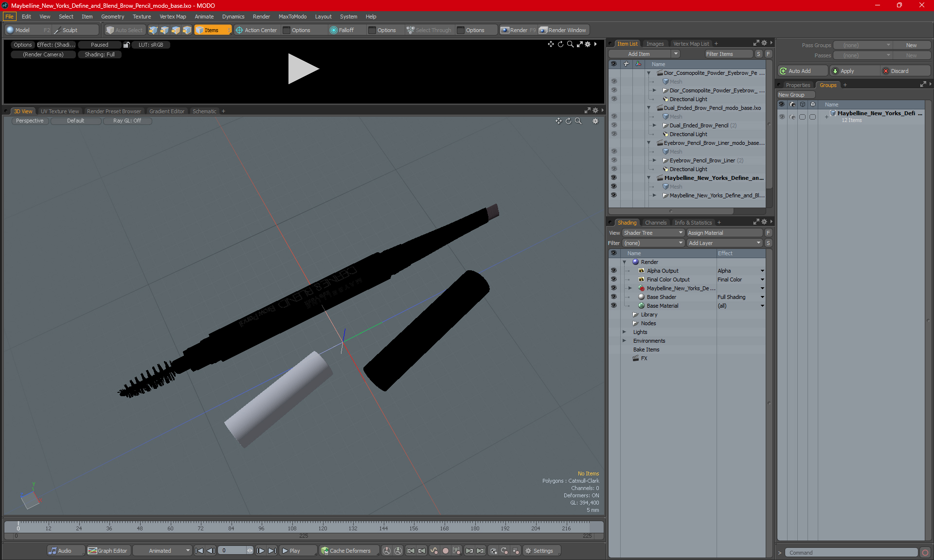Toggle visibility of Dual_Ended_Brow_Pencil item

(614, 125)
